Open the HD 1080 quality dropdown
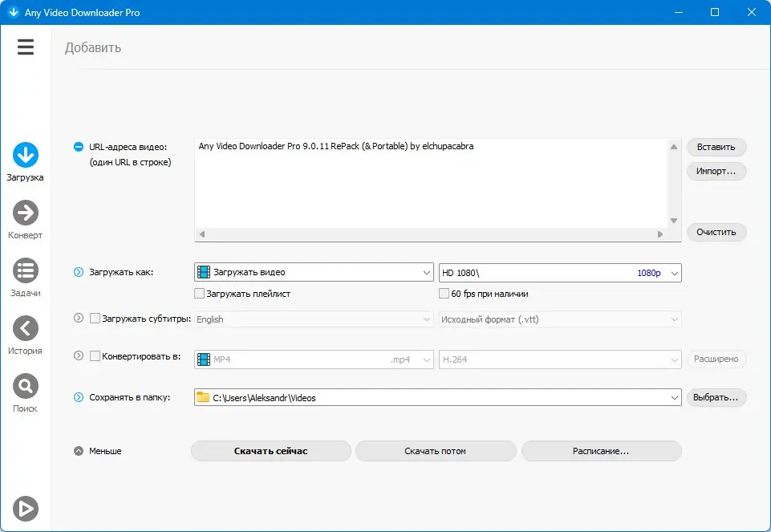This screenshot has height=532, width=771. (x=559, y=272)
